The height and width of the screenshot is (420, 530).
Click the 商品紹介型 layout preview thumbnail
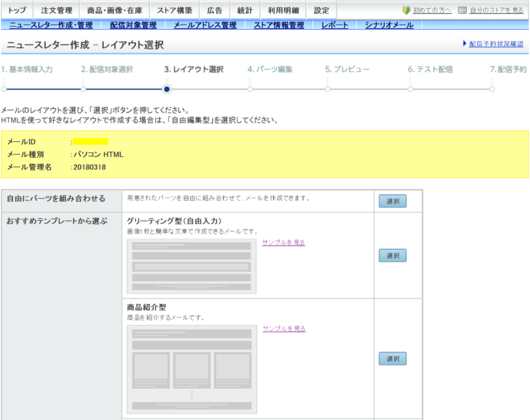tap(191, 369)
